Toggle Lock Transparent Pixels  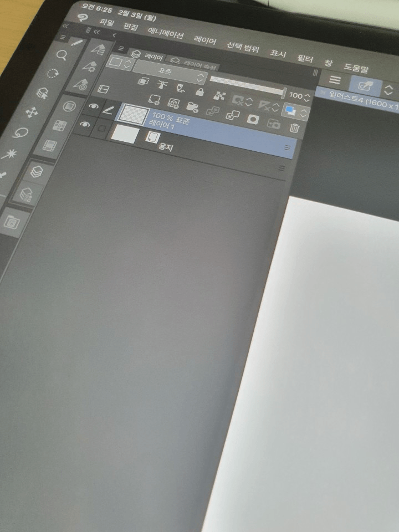219,96
